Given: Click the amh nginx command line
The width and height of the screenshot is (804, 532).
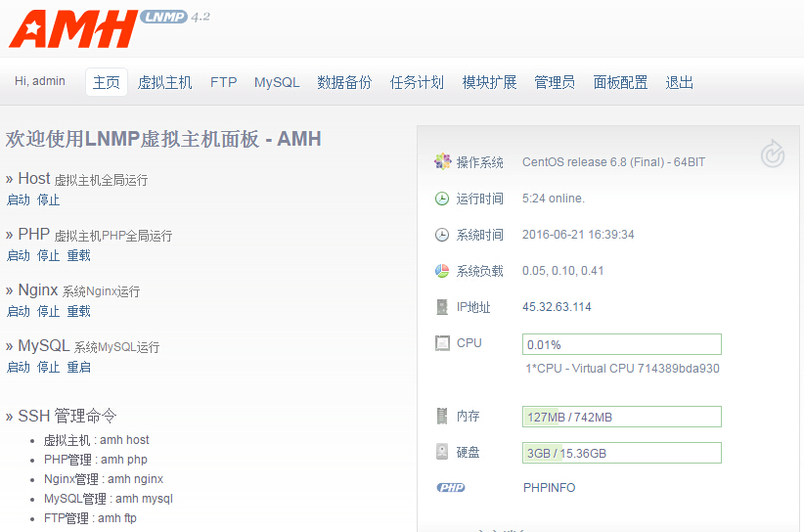Looking at the screenshot, I should [104, 478].
